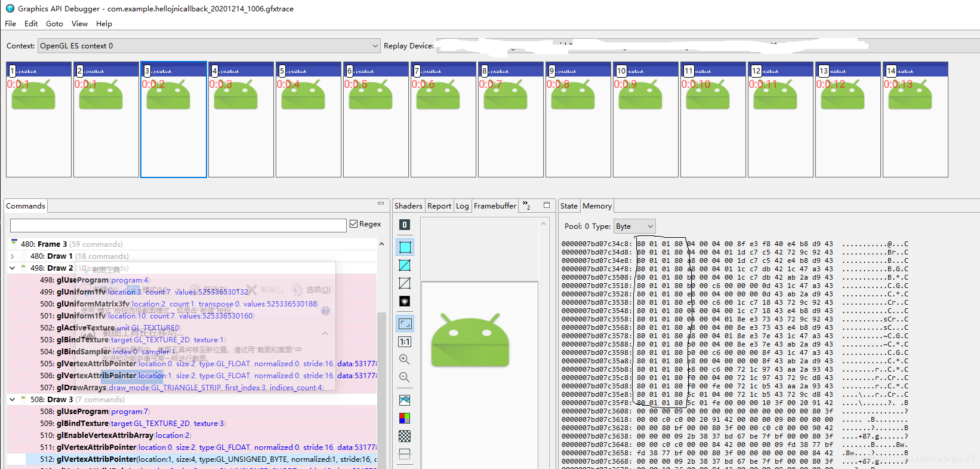Show the hidden tabs overflow list
Screen dimensions: 980x469
coord(526,206)
